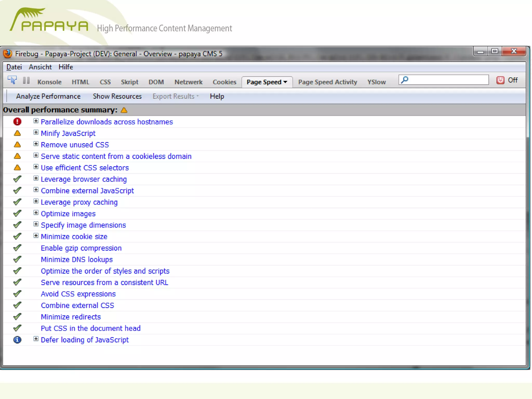Open the Hilfe menu

pyautogui.click(x=66, y=67)
